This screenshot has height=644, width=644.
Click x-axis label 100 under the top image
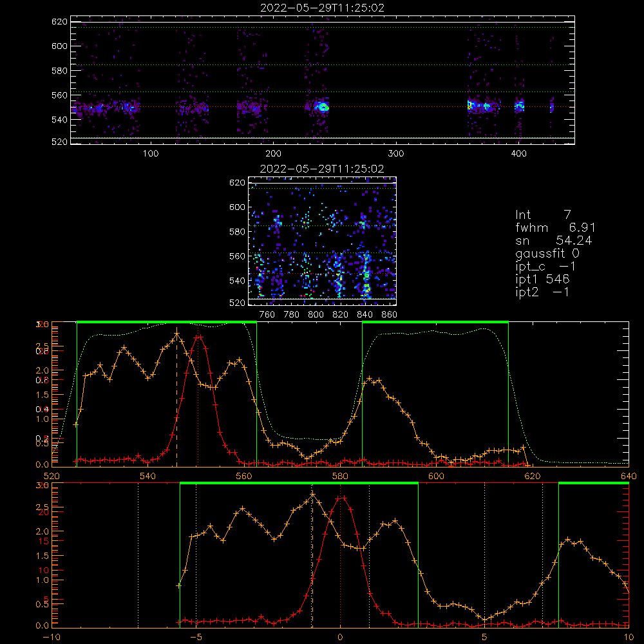pyautogui.click(x=151, y=154)
